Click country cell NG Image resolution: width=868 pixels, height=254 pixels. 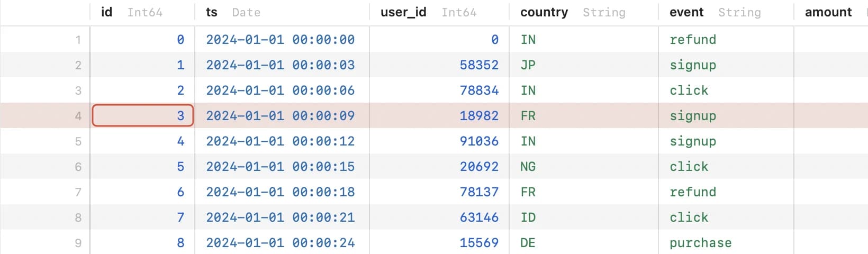point(584,167)
